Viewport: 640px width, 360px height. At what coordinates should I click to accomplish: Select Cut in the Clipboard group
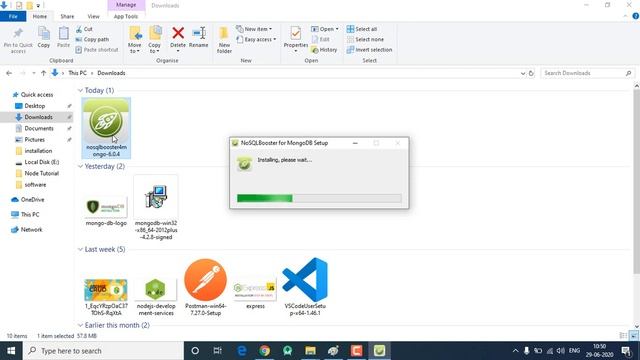click(84, 29)
